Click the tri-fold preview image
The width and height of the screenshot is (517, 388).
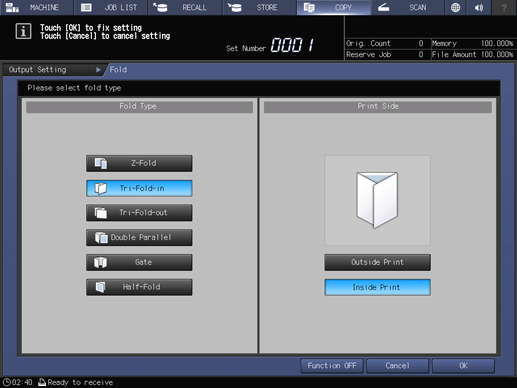click(x=377, y=200)
